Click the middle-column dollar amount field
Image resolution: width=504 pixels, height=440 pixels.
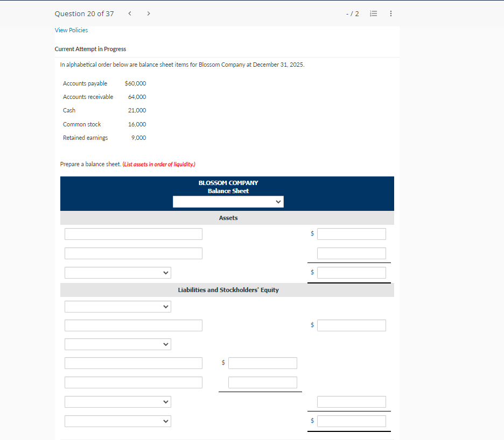coord(262,363)
